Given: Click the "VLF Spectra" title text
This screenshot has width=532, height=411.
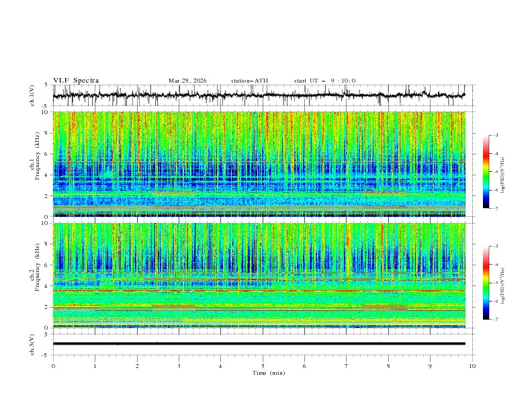Looking at the screenshot, I should click(x=76, y=81).
